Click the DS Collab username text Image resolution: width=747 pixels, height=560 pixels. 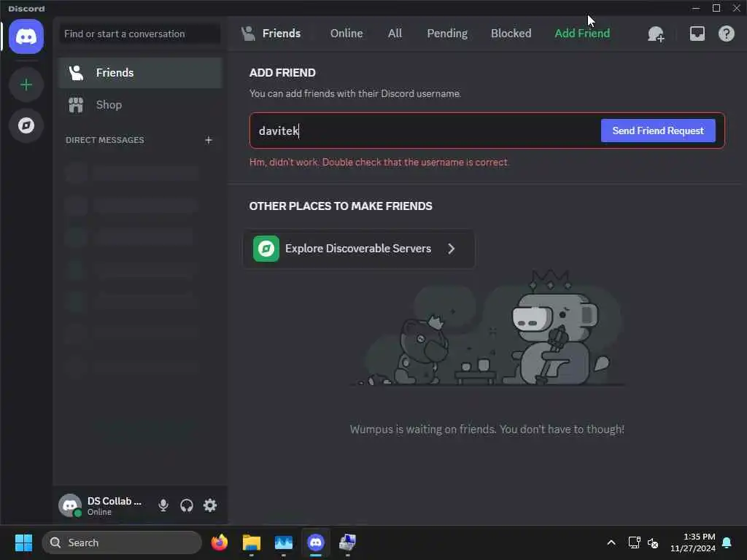[x=115, y=501]
